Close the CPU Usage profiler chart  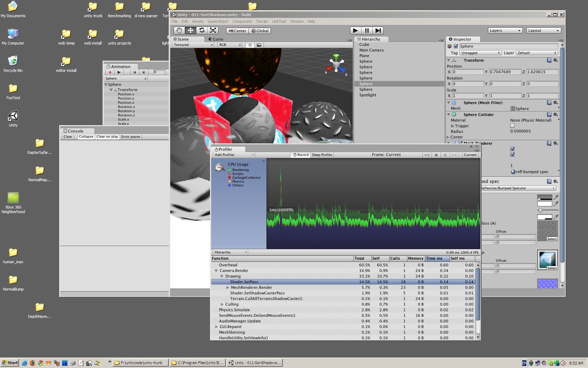pos(264,161)
